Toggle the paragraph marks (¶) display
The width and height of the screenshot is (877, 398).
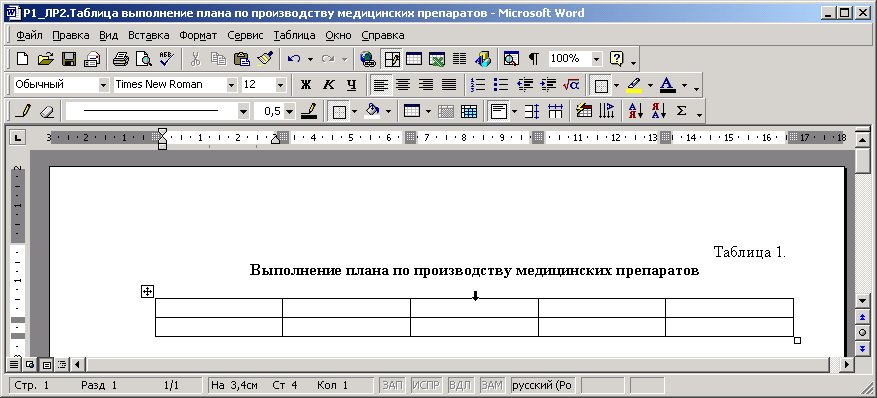pos(534,58)
